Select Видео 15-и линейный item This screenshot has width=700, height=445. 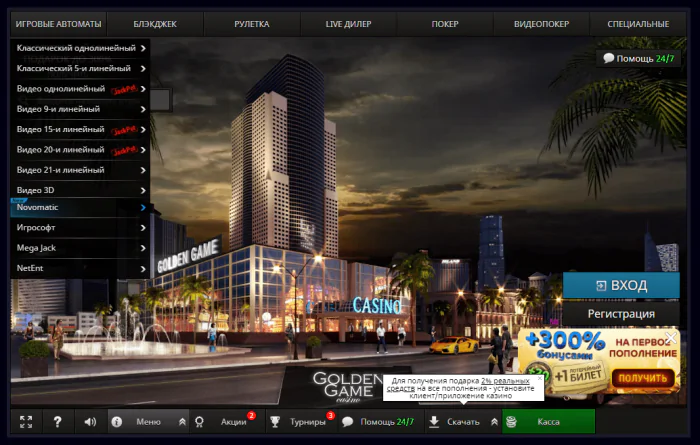(x=80, y=129)
